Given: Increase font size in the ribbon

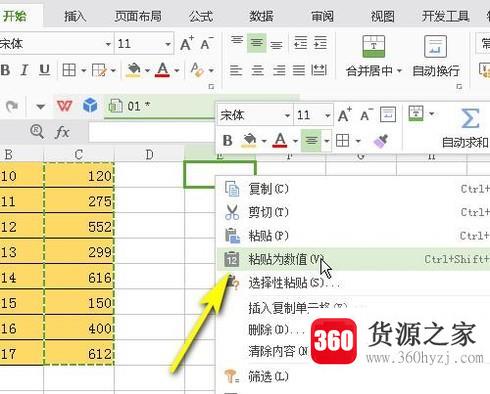Looking at the screenshot, I should [187, 43].
